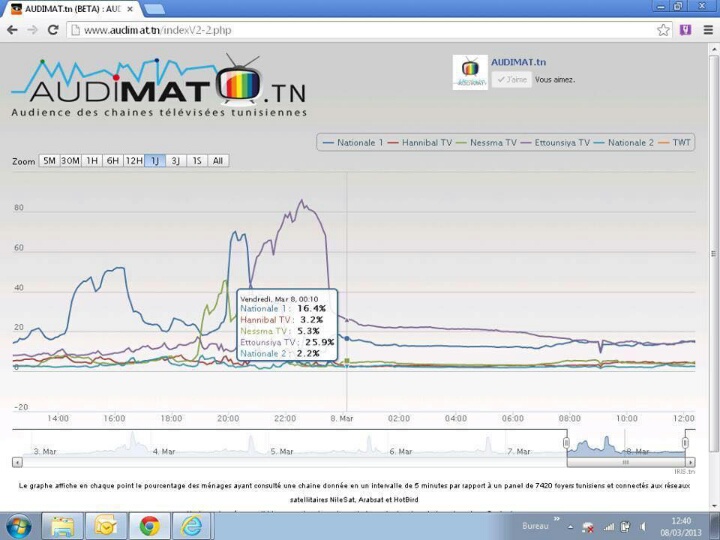Open a new browser tab
720x540 pixels.
[x=154, y=9]
